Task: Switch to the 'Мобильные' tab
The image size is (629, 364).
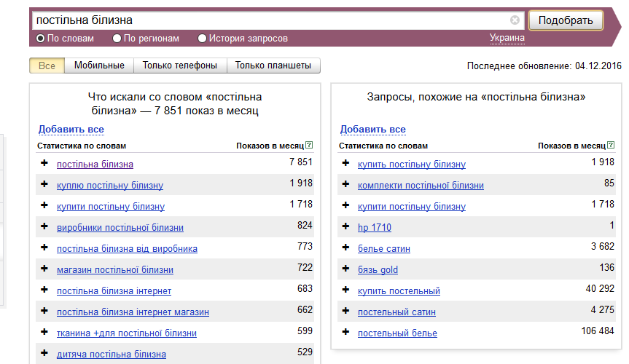Action: pos(99,66)
